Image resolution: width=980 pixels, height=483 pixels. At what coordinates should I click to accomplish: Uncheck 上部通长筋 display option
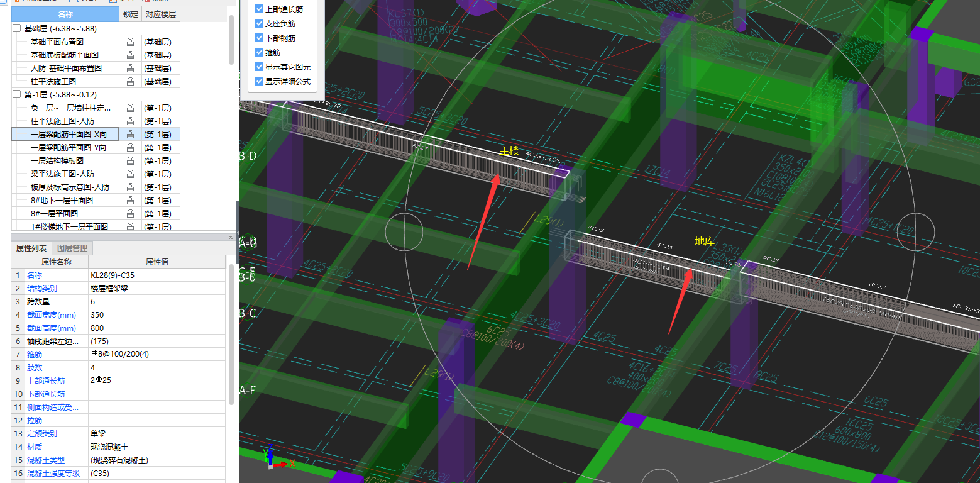[259, 9]
